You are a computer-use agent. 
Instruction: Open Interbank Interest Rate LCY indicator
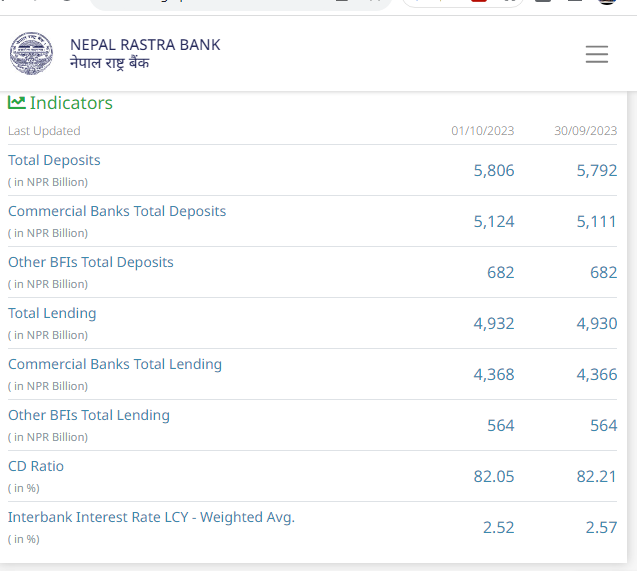click(151, 517)
